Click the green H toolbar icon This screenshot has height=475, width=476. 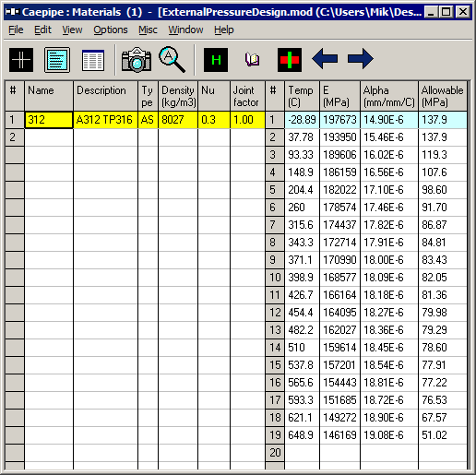pos(216,60)
